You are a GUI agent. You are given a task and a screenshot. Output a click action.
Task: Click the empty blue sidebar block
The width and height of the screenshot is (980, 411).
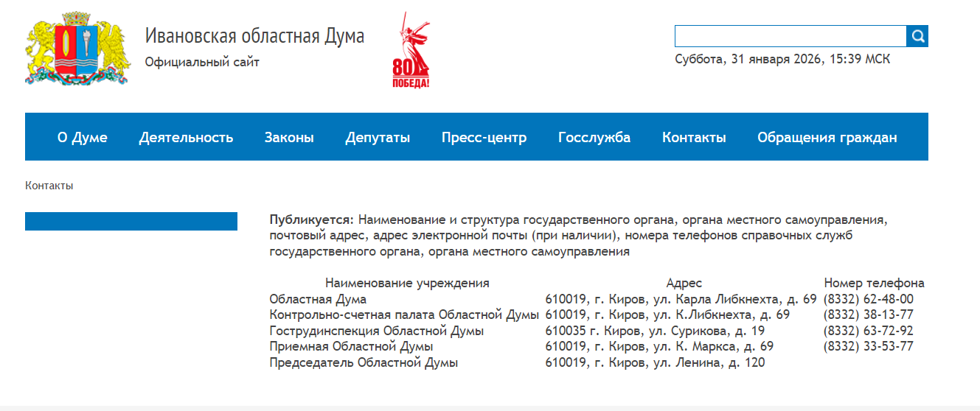click(x=131, y=221)
